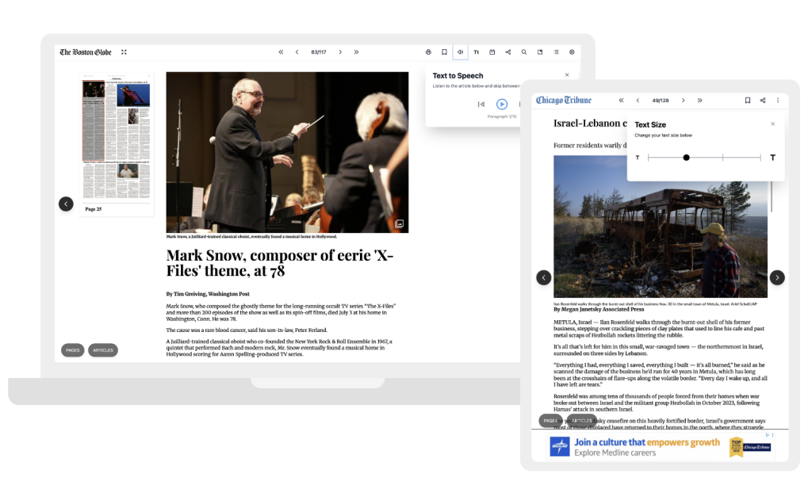Switch to Articles view in Boston Globe
The width and height of the screenshot is (812, 504).
coord(103,349)
